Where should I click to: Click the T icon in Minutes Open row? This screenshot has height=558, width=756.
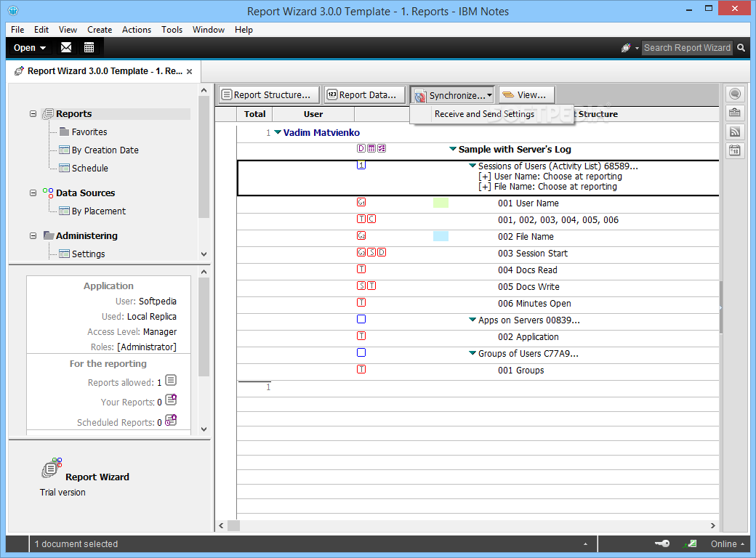coord(361,302)
